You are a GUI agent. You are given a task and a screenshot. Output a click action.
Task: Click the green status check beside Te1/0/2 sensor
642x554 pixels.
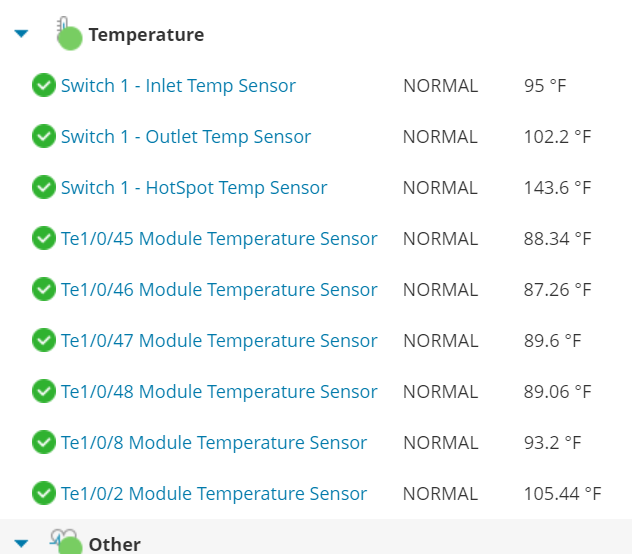(x=44, y=493)
